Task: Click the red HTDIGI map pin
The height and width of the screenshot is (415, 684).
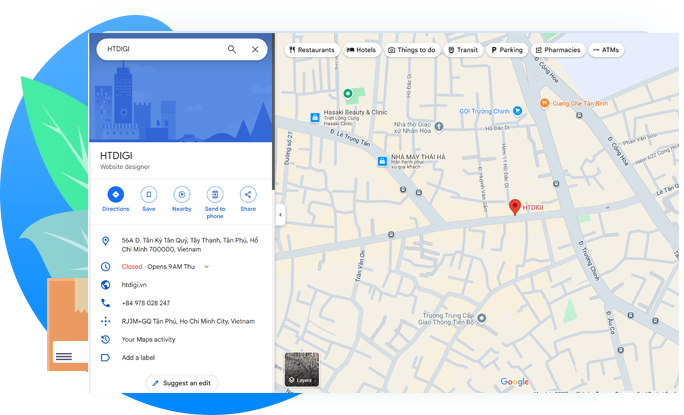Action: tap(515, 206)
